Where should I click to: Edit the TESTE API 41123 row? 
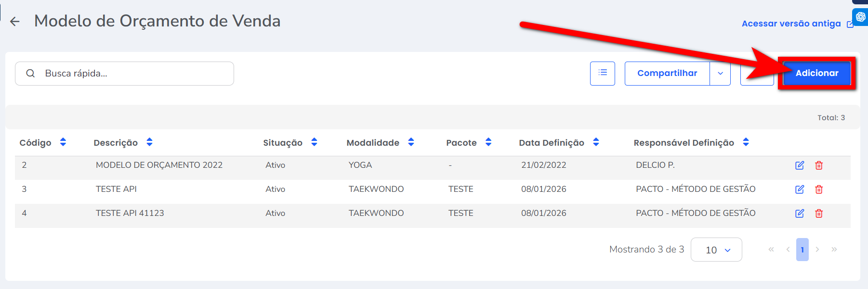point(799,214)
